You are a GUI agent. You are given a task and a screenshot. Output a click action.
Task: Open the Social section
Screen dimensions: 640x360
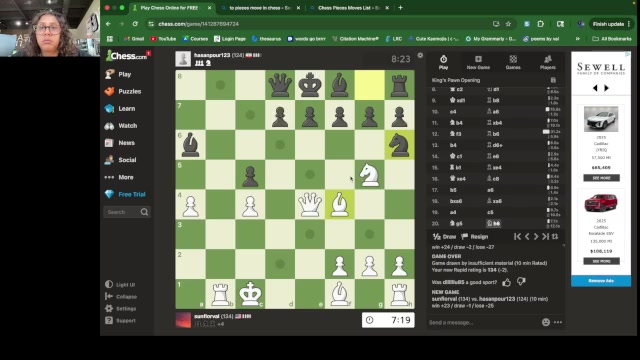point(120,160)
